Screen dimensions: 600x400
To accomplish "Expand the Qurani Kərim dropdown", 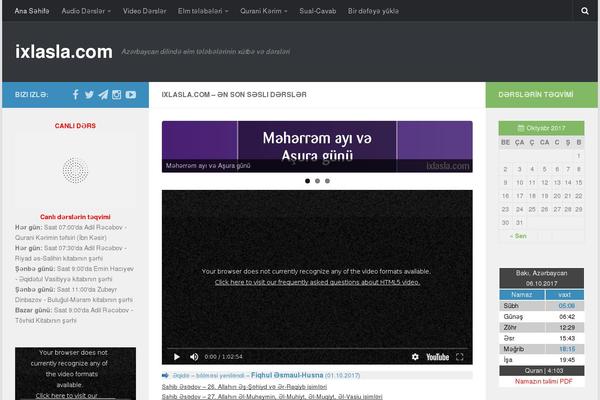I will click(x=263, y=11).
